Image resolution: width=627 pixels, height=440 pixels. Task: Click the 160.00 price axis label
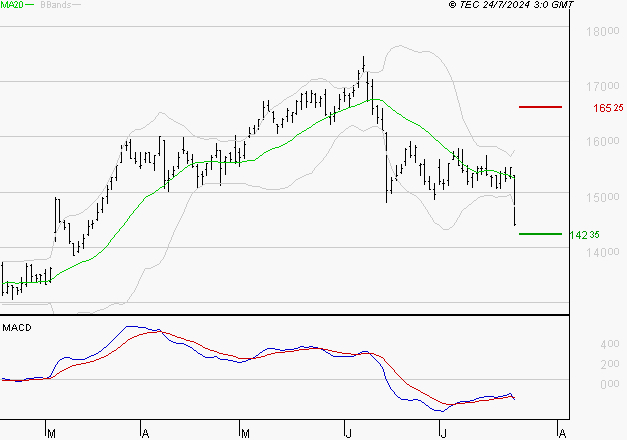click(x=603, y=142)
